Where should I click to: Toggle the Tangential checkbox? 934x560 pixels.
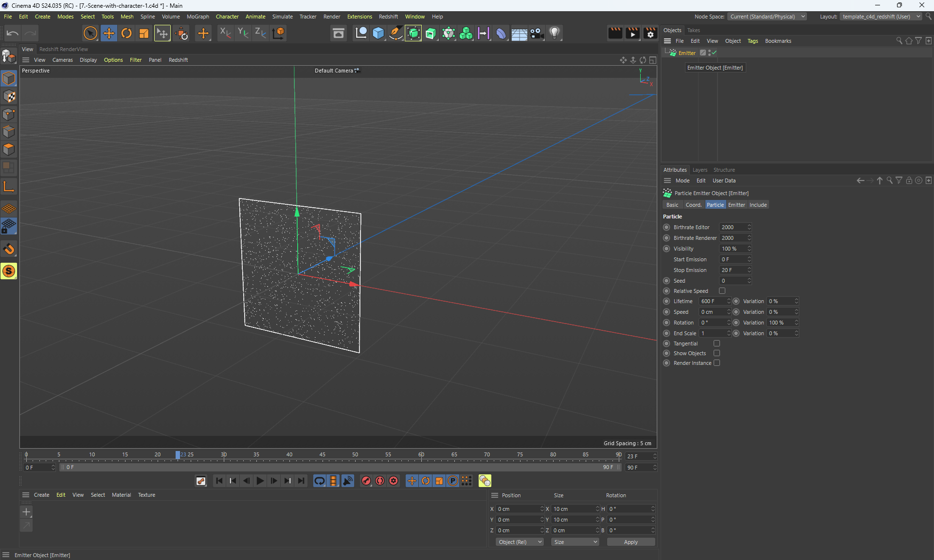pyautogui.click(x=717, y=343)
